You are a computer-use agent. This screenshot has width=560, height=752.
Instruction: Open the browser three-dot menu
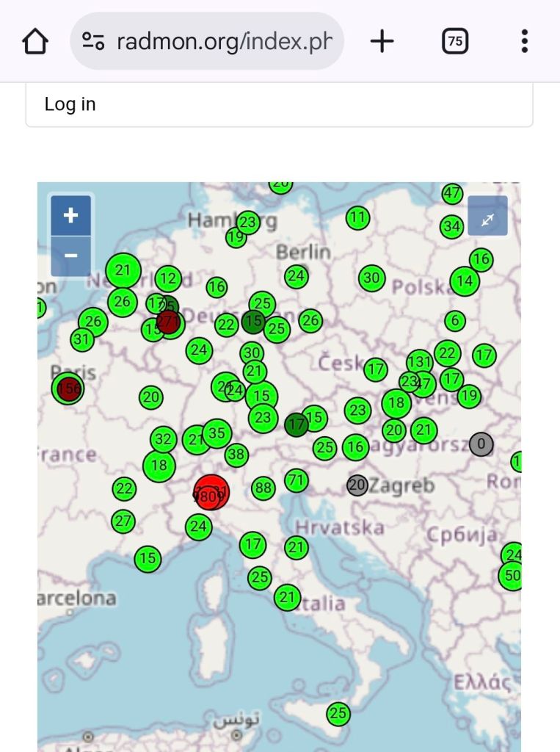(524, 41)
